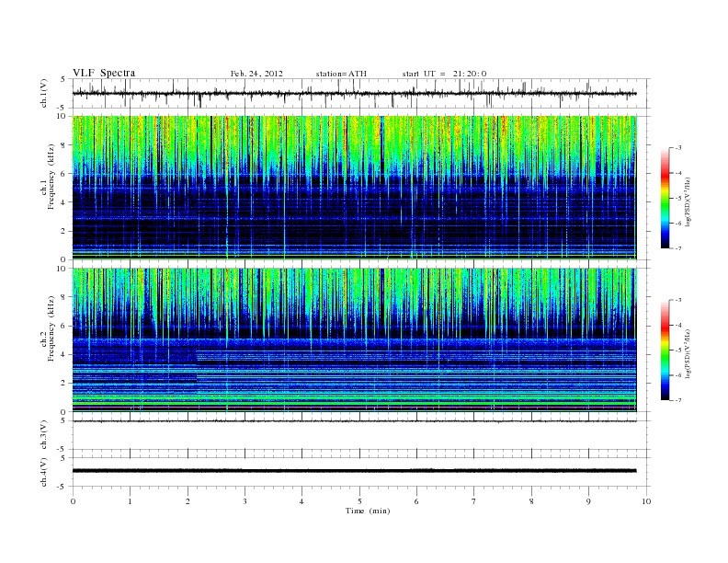Click the "ch.1(V)" waveform axis label
The width and height of the screenshot is (728, 563).
pyautogui.click(x=43, y=93)
